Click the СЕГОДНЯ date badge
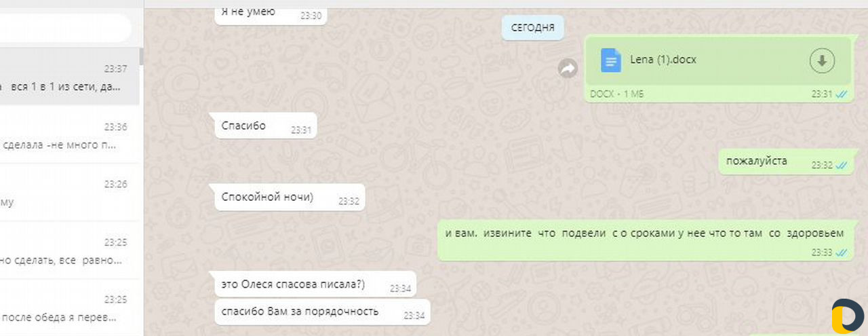868x336 pixels. [x=533, y=28]
